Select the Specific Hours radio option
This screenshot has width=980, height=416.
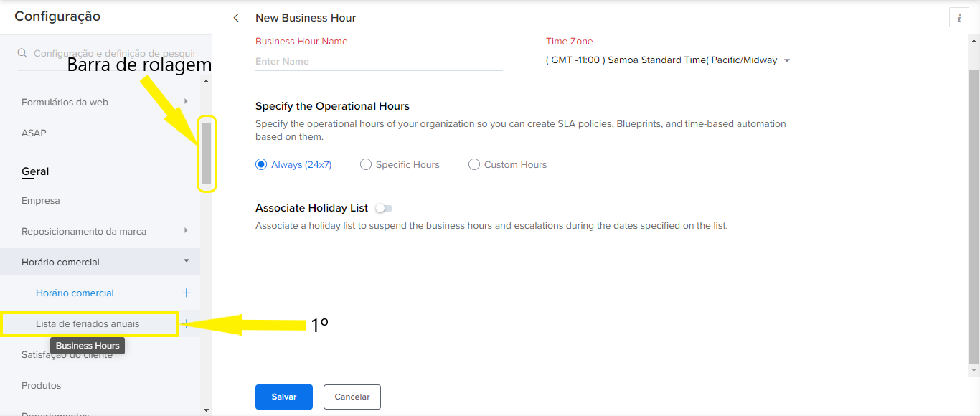pos(366,164)
